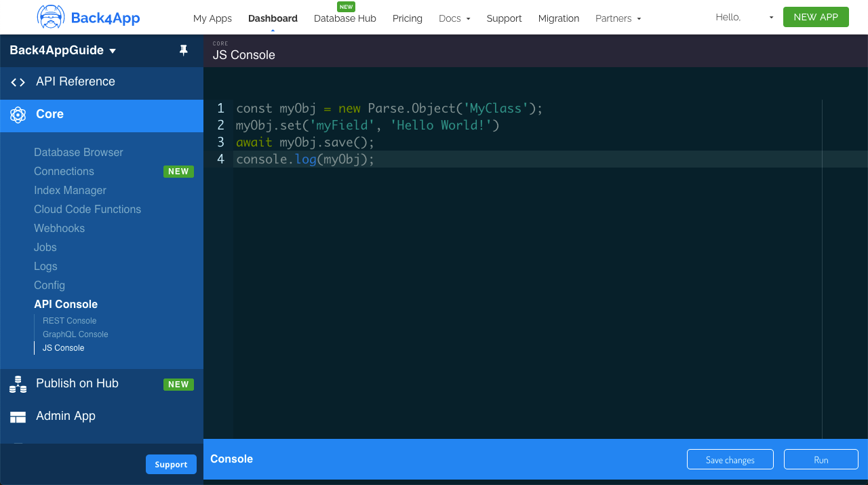Expand the Docs dropdown menu
Image resolution: width=868 pixels, height=485 pixels.
(454, 18)
